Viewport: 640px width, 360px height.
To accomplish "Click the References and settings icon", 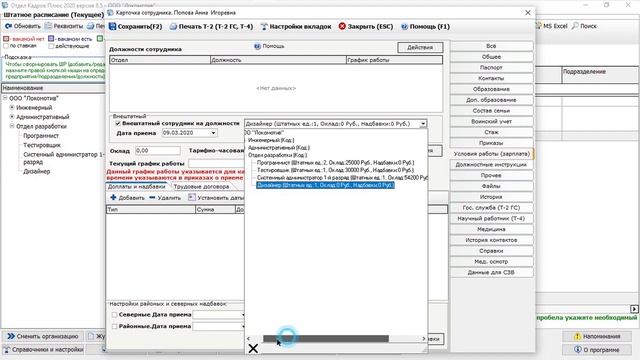I will click(7, 349).
